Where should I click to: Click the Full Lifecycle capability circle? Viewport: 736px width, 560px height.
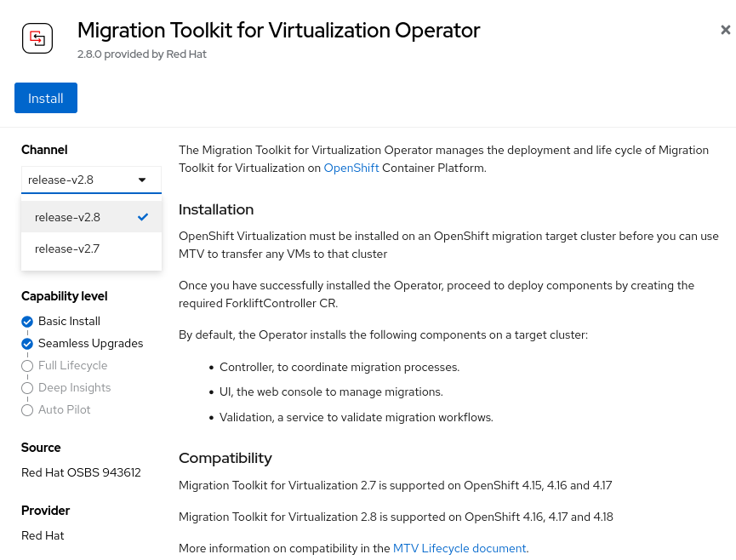[x=27, y=366]
